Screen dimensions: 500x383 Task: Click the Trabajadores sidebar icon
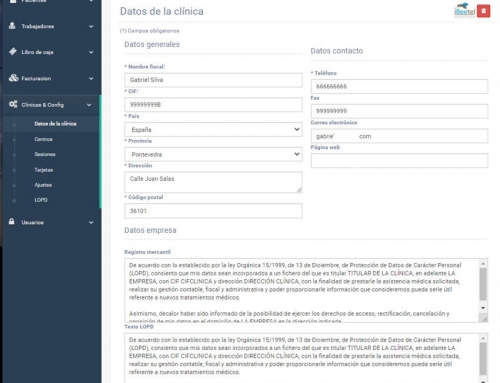coord(12,26)
